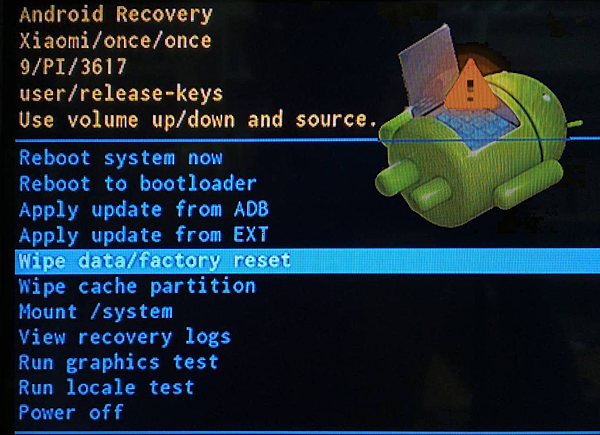Choose the Mount /system option
Image resolution: width=600 pixels, height=435 pixels.
click(x=96, y=312)
